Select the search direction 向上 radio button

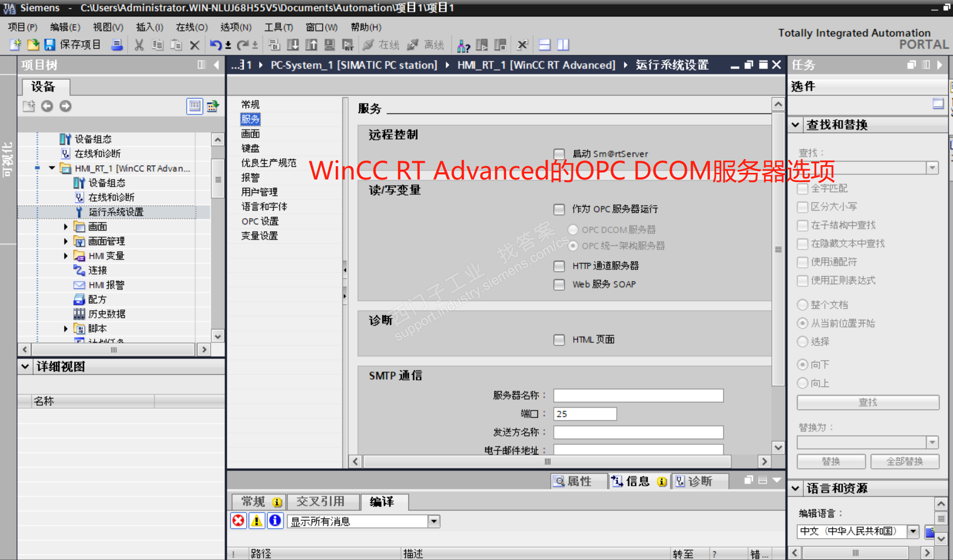point(803,383)
